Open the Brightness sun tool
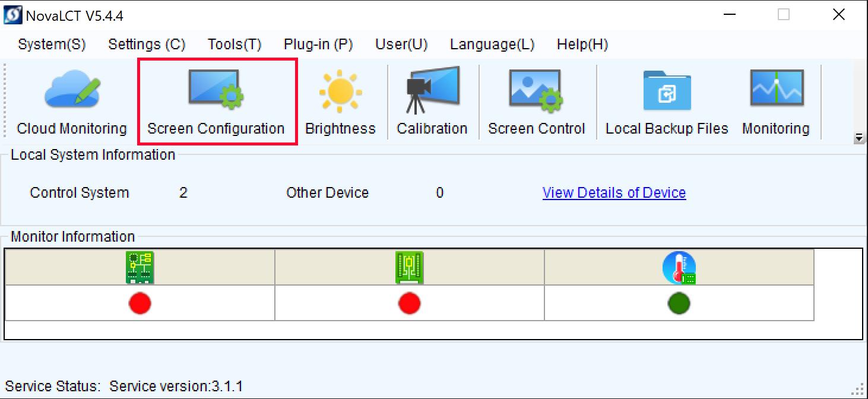868x399 pixels. tap(340, 102)
